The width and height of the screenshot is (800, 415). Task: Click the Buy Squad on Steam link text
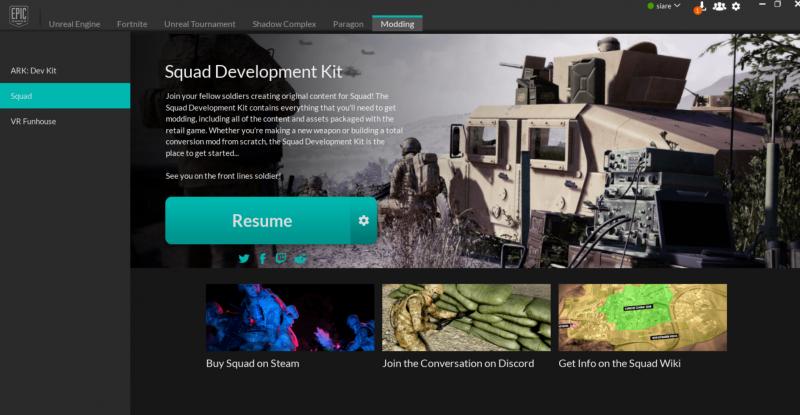coord(253,363)
